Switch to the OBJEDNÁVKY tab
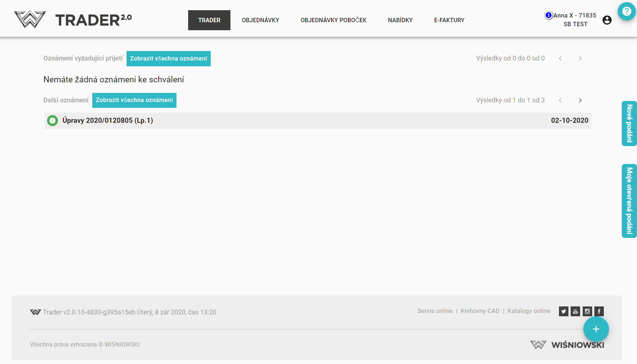This screenshot has width=637, height=364. tap(260, 20)
